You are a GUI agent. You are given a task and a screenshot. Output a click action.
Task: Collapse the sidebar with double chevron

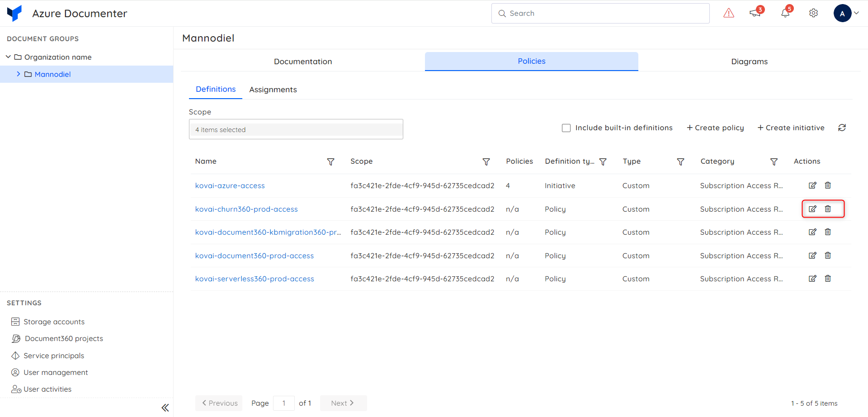pyautogui.click(x=165, y=408)
